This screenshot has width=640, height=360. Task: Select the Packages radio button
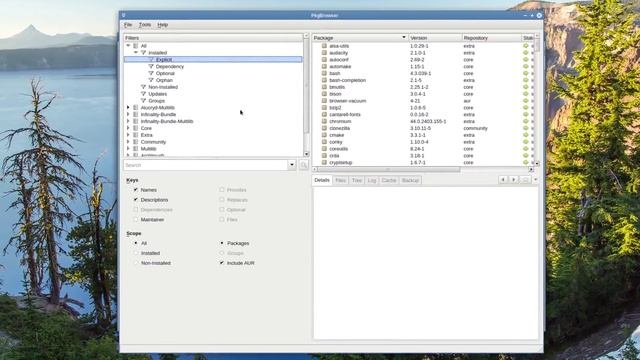tap(222, 243)
